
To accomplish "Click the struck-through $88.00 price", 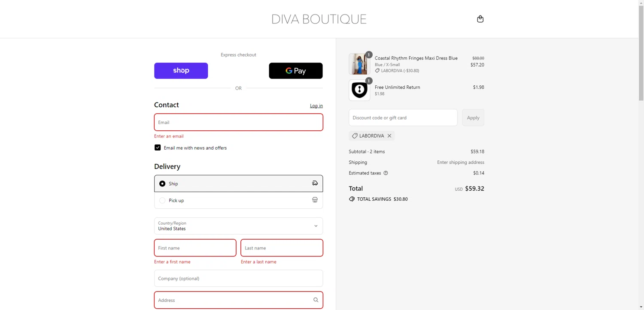I will coord(478,58).
